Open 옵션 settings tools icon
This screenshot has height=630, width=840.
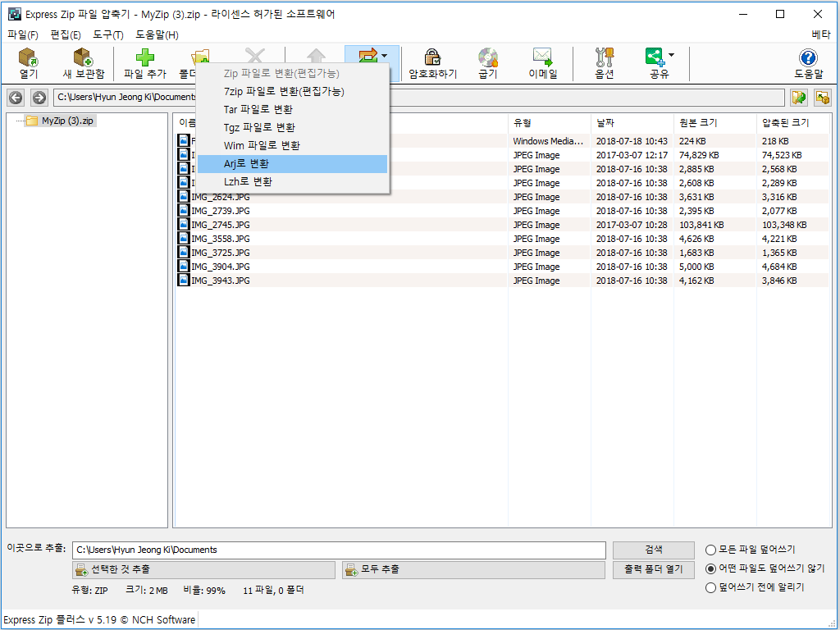click(605, 57)
